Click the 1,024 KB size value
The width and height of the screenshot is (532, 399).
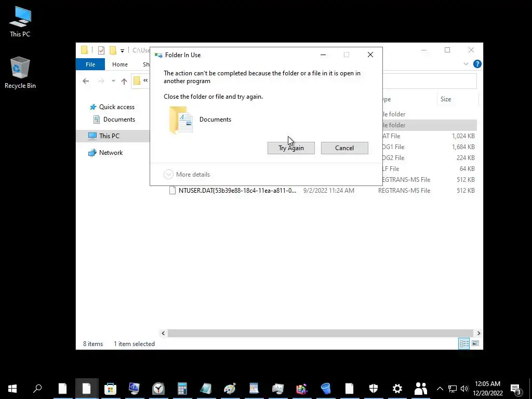click(463, 136)
